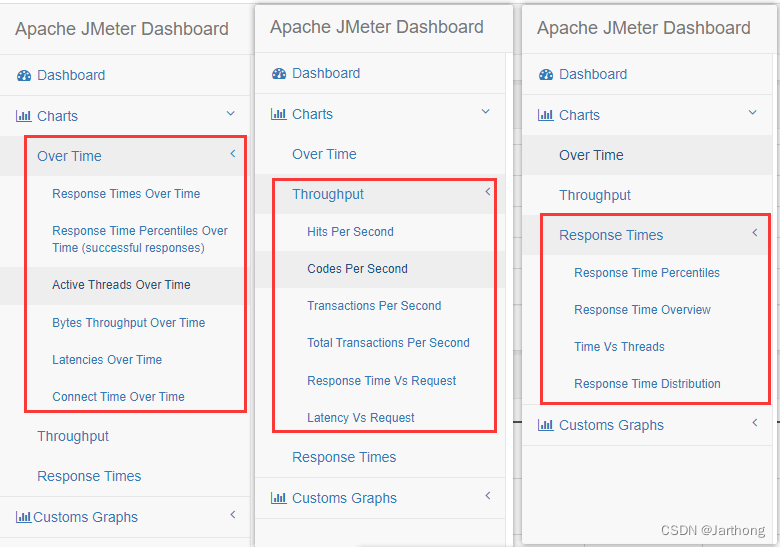Screen dimensions: 780x547
Task: Open Response Time Percentiles link
Action: [x=647, y=273]
